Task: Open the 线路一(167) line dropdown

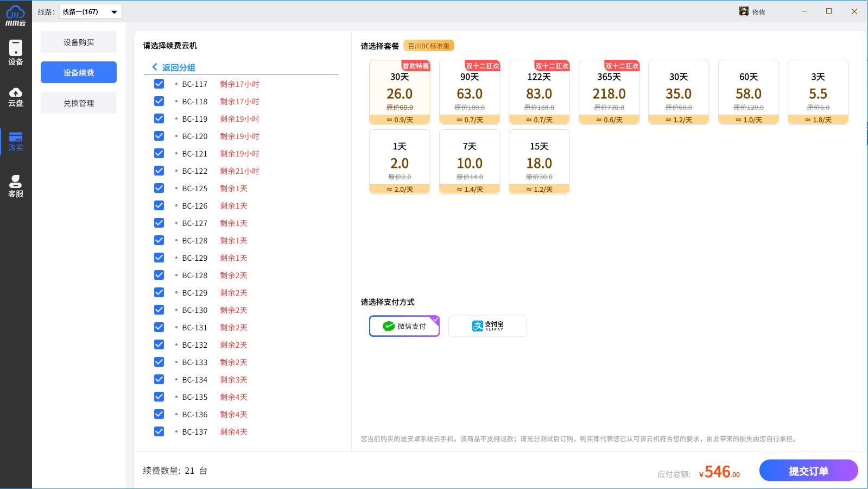Action: [x=90, y=11]
